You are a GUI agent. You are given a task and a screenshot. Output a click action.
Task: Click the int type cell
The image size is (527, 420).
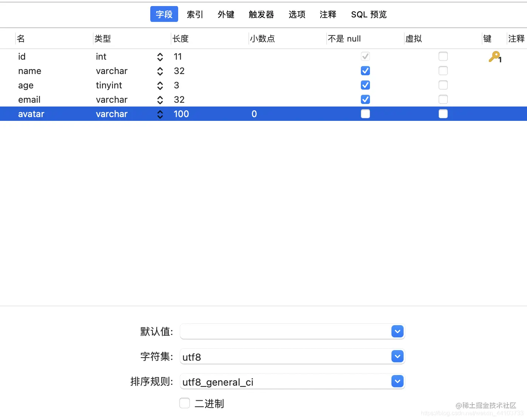click(x=101, y=57)
